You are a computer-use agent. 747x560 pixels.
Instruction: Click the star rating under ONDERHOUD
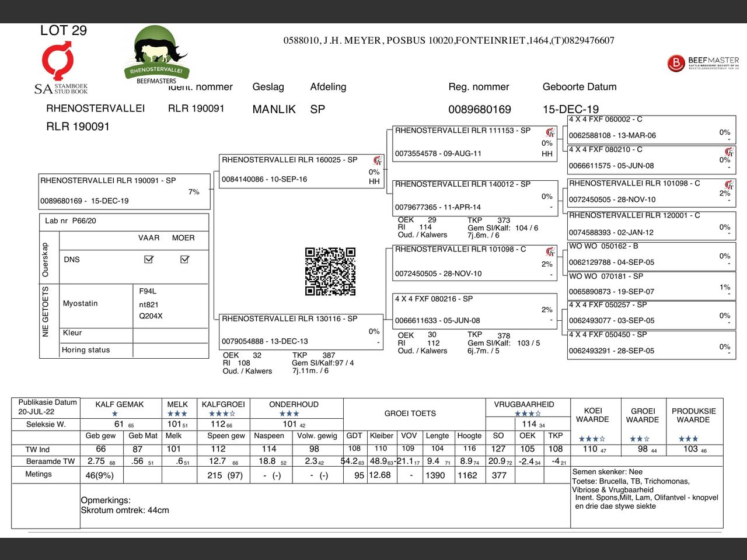pyautogui.click(x=289, y=414)
